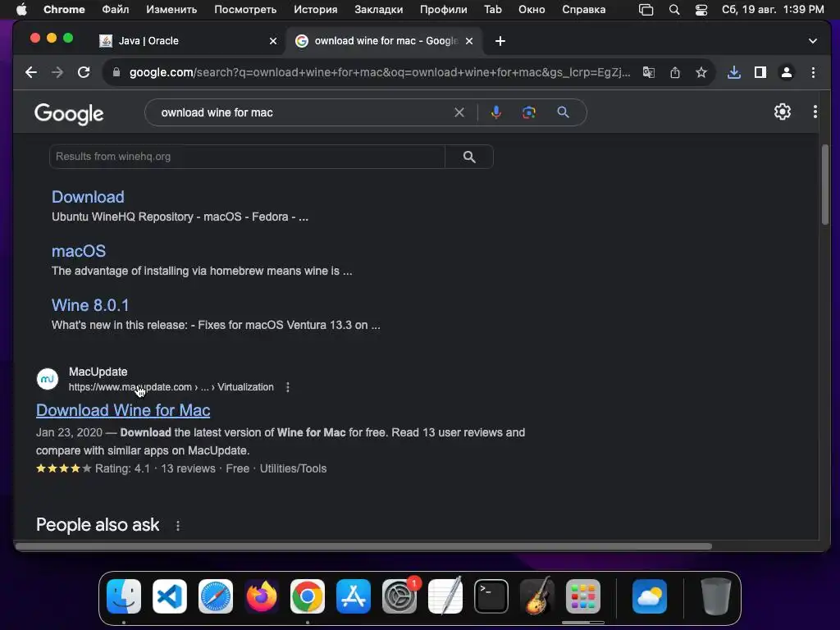Click the forward navigation arrow
This screenshot has width=840, height=630.
point(57,72)
